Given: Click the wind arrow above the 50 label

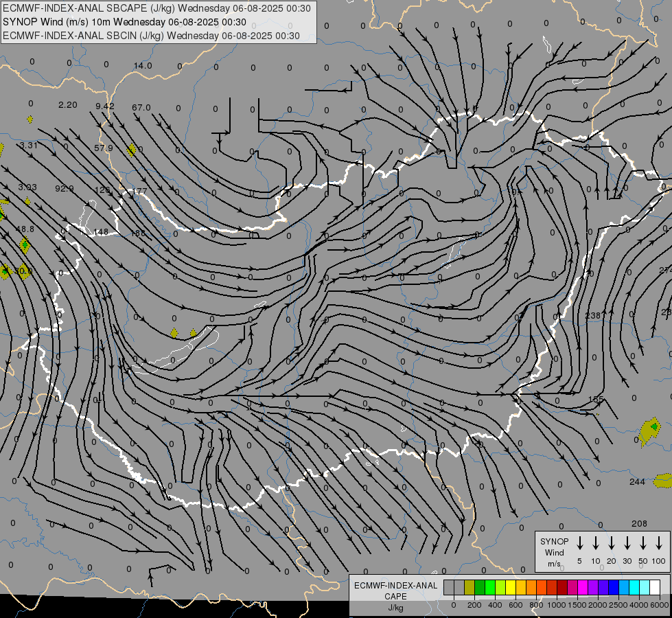Looking at the screenshot, I should coord(643,543).
